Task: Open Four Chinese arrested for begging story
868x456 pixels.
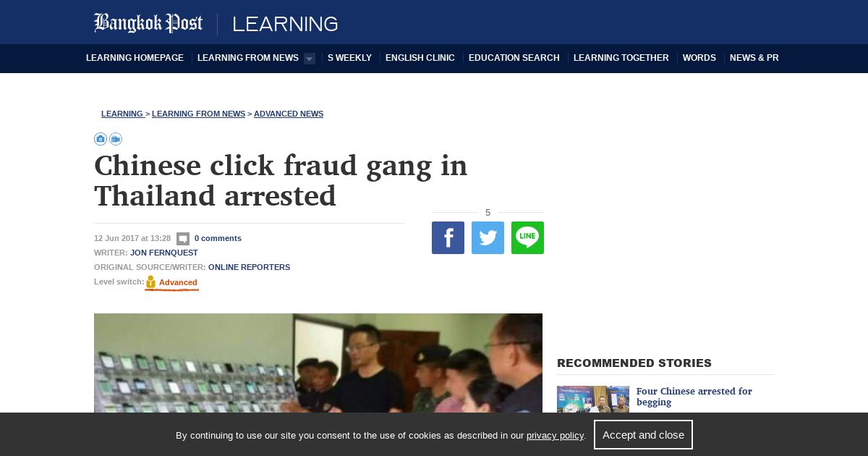Action: 694,397
